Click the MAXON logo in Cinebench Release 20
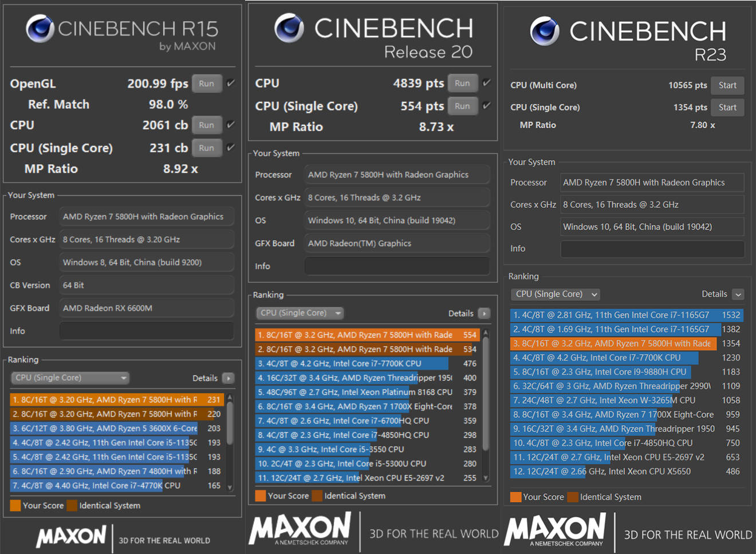This screenshot has height=554, width=756. (x=300, y=528)
